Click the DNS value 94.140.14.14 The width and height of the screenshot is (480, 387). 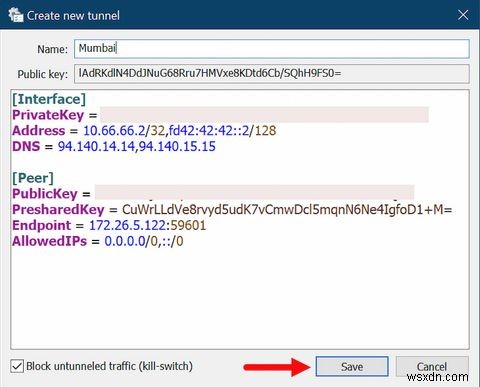96,146
